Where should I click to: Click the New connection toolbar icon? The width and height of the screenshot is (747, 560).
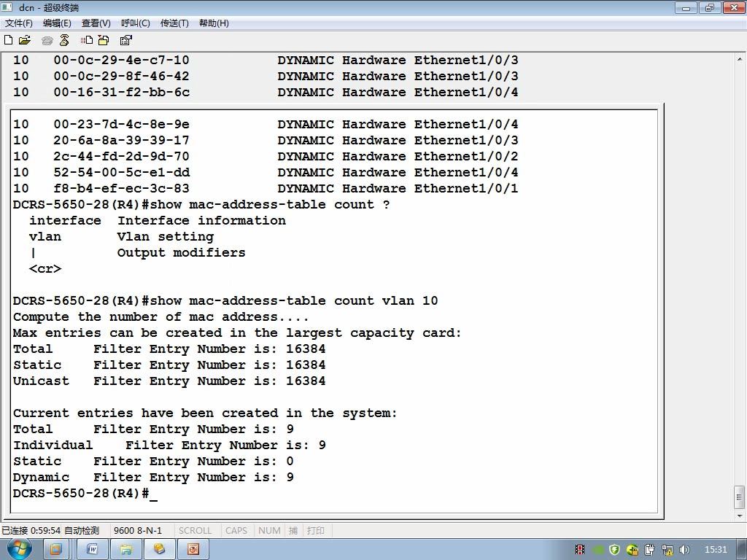(8, 40)
